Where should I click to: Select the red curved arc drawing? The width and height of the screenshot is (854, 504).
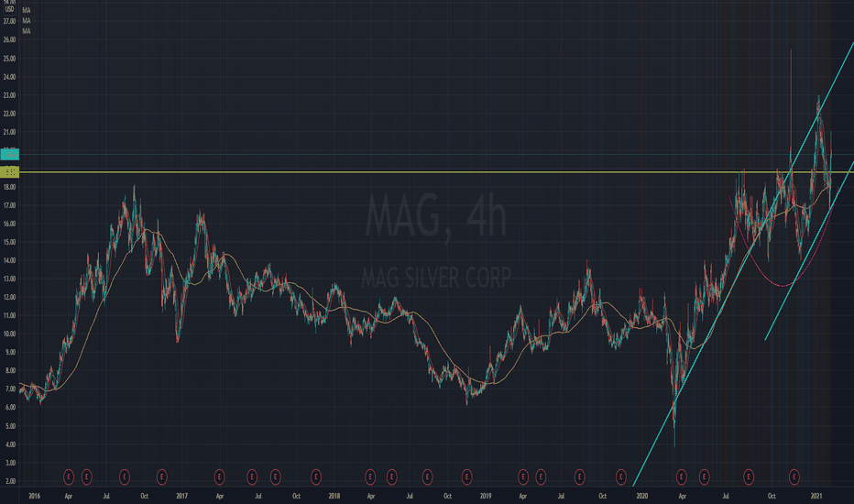[x=783, y=285]
